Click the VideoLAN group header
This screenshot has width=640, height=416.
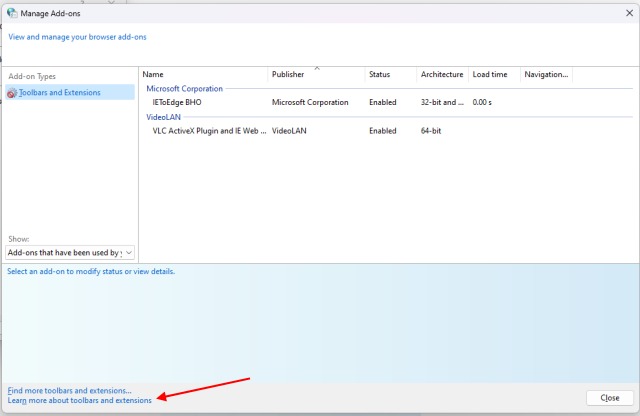163,117
